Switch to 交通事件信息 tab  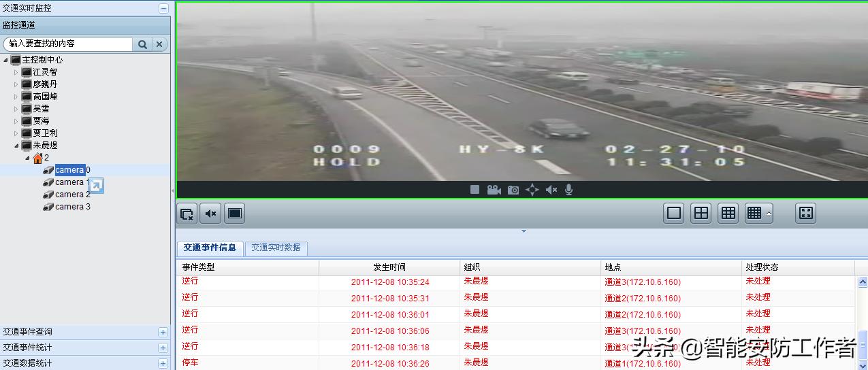210,248
